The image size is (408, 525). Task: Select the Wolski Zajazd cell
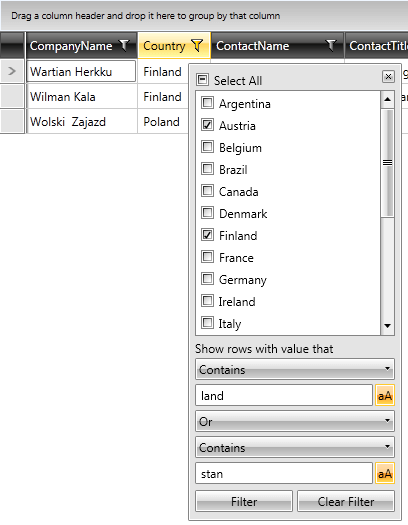click(x=81, y=122)
